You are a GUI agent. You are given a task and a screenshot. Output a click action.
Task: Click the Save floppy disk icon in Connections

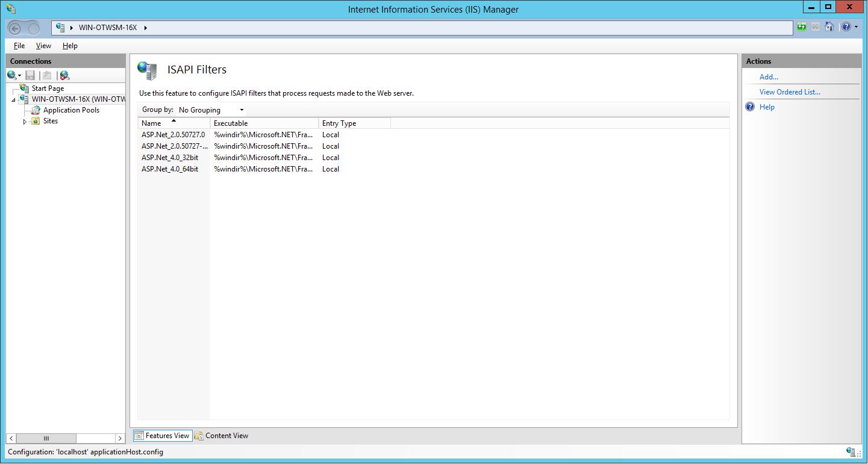[x=30, y=75]
